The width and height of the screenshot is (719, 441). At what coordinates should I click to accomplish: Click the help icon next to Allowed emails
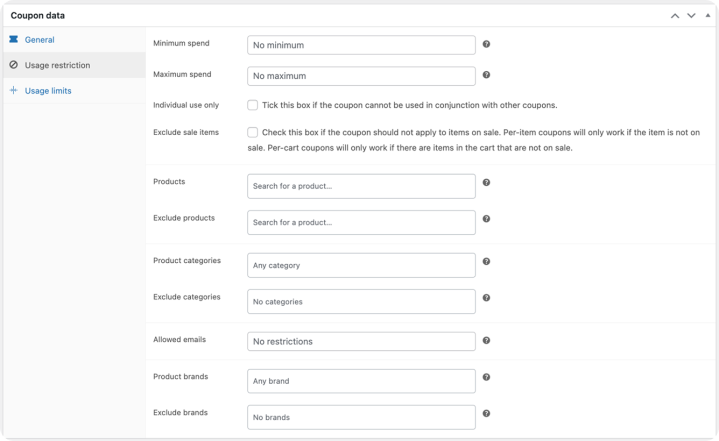pyautogui.click(x=486, y=341)
